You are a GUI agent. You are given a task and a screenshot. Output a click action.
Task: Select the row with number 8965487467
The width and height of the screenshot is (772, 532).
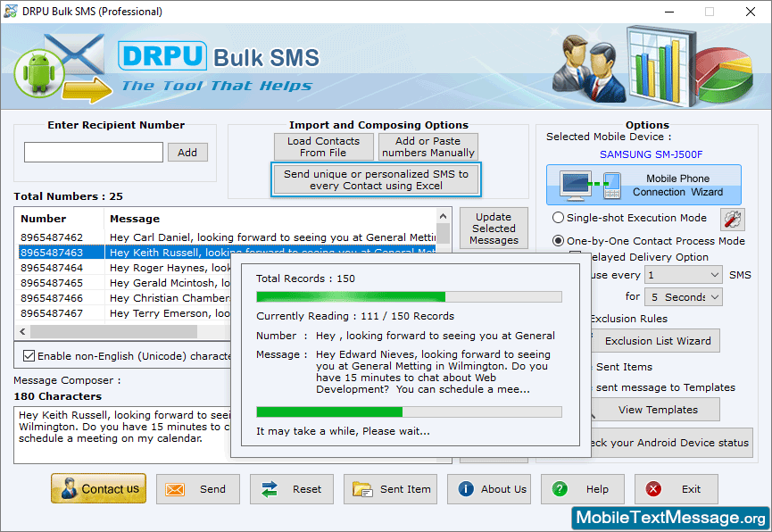(x=125, y=314)
